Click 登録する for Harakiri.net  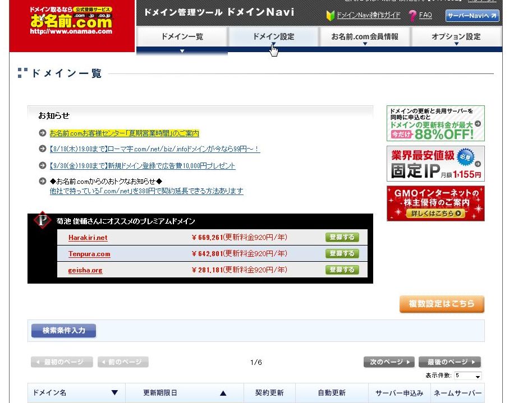342,237
